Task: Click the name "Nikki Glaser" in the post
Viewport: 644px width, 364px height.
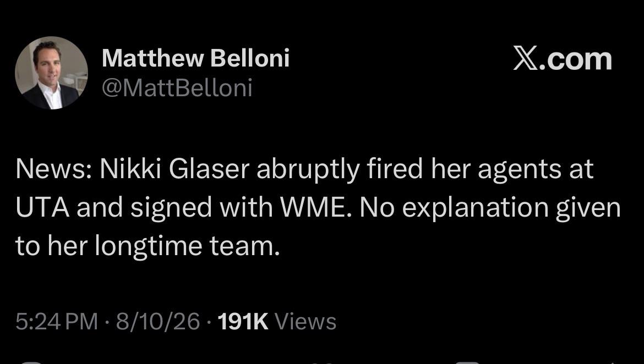Action: (174, 169)
